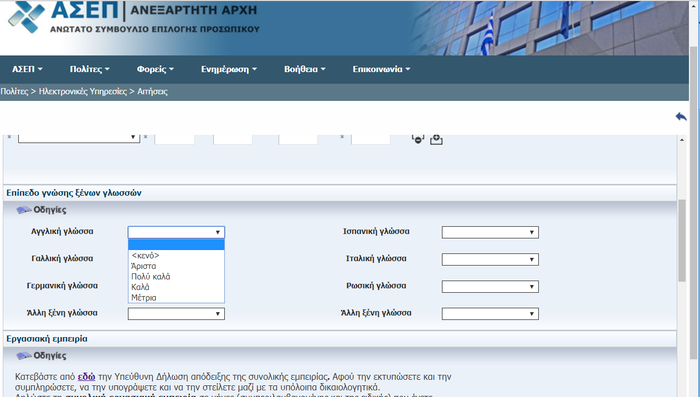Viewport: 700px width, 397px height.
Task: Click the add row plus icon
Action: 436,140
